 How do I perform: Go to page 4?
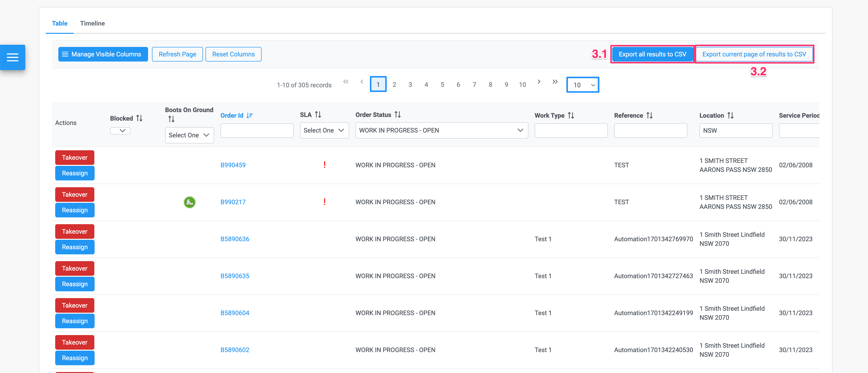click(x=426, y=85)
